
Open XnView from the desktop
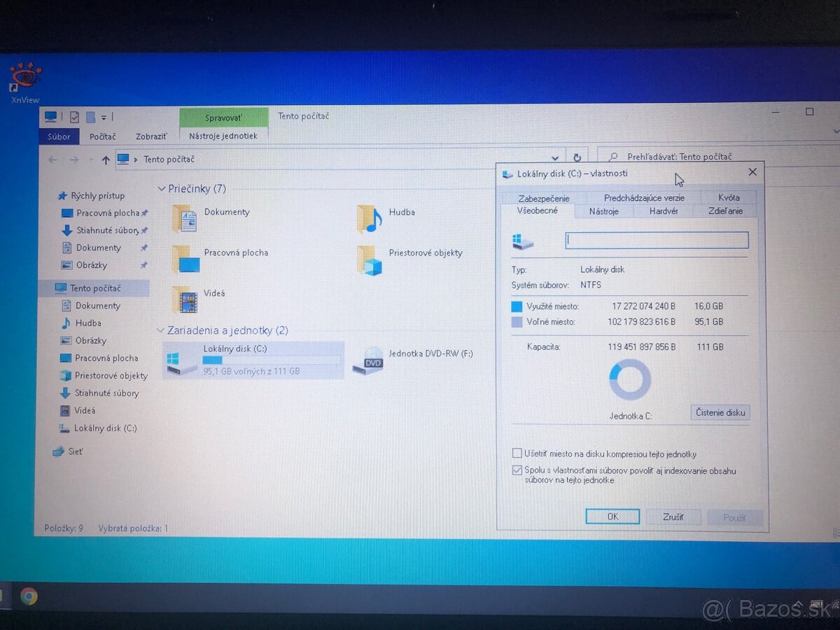24,77
